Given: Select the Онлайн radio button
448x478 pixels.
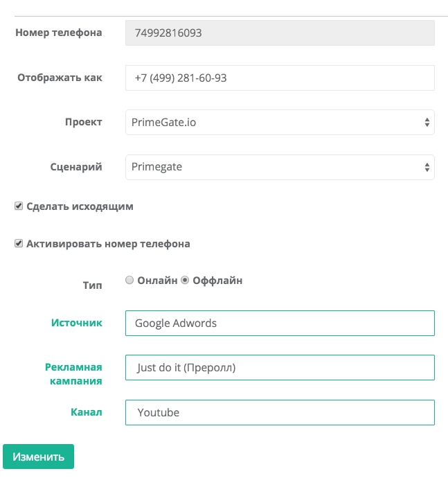Looking at the screenshot, I should [129, 281].
